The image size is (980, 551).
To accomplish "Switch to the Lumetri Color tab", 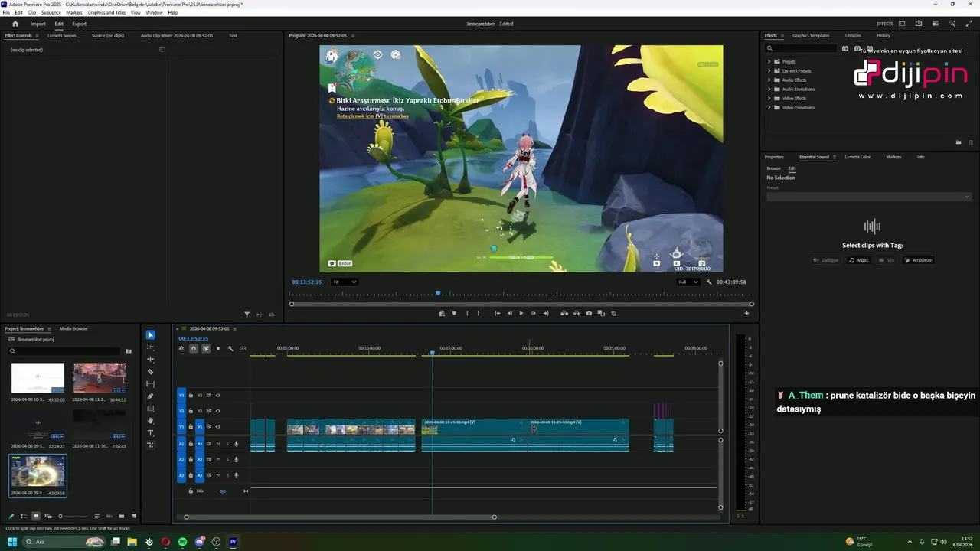I will click(x=857, y=157).
